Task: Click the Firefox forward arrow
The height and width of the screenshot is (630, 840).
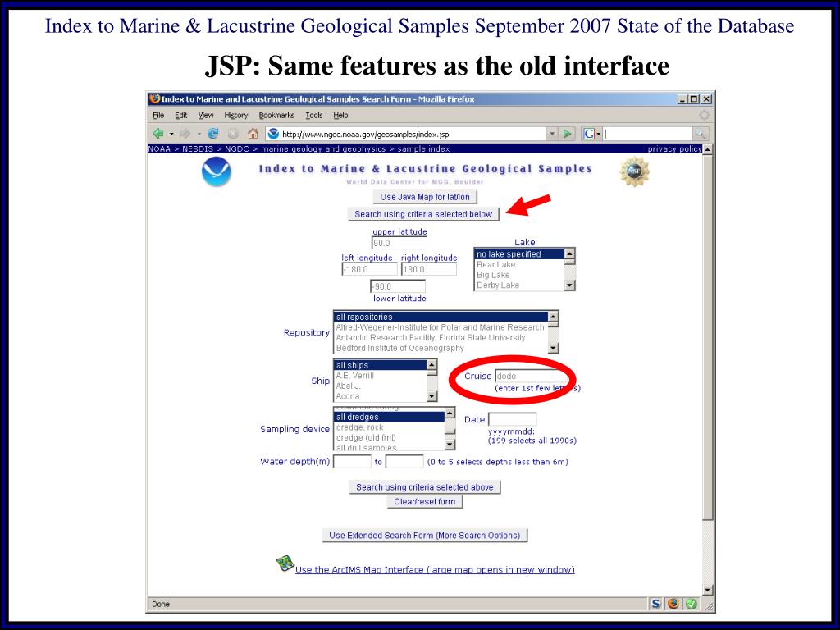Action: point(185,134)
